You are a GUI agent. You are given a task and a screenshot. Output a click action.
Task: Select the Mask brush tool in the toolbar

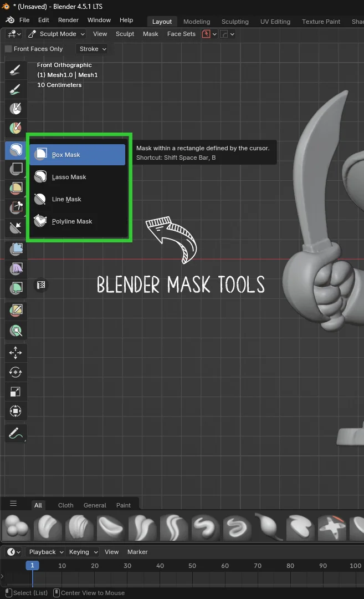(x=16, y=109)
